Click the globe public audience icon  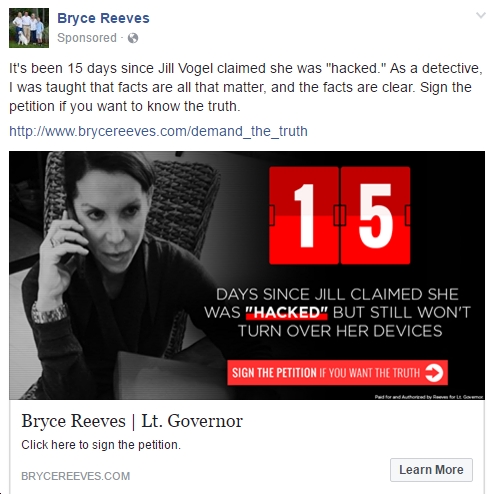tap(133, 38)
